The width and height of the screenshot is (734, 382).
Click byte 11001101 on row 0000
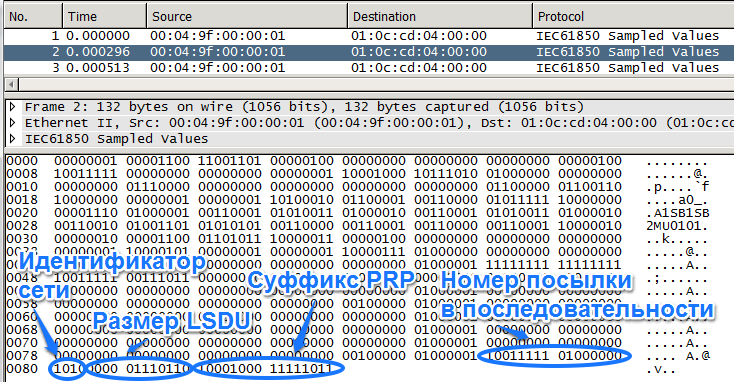(229, 161)
